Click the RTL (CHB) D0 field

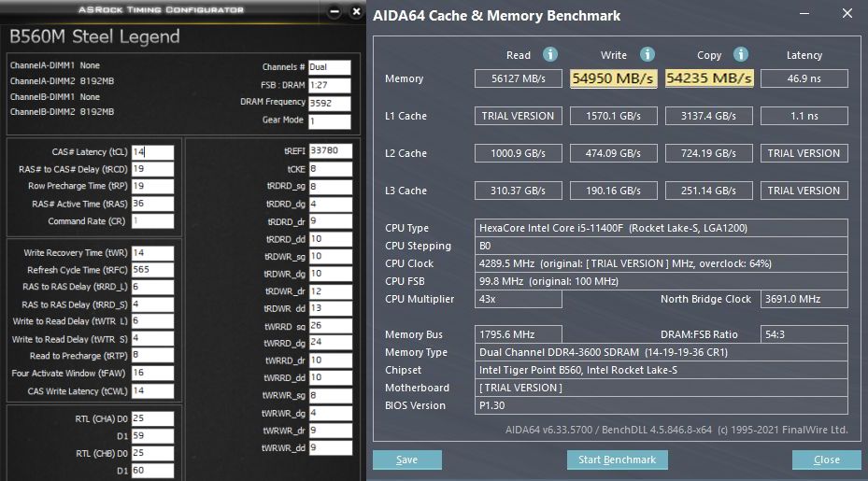pos(152,453)
